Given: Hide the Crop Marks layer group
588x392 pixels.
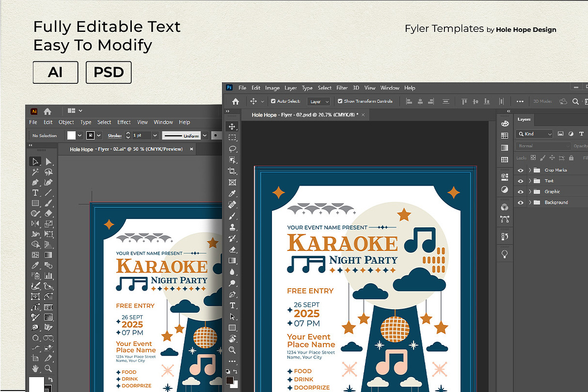Looking at the screenshot, I should [520, 170].
